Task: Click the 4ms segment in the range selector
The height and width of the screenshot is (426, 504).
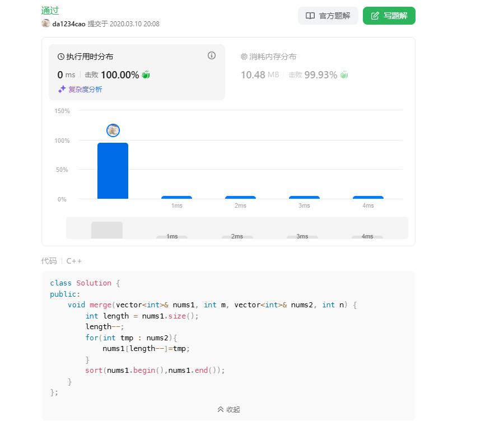Action: click(x=367, y=237)
